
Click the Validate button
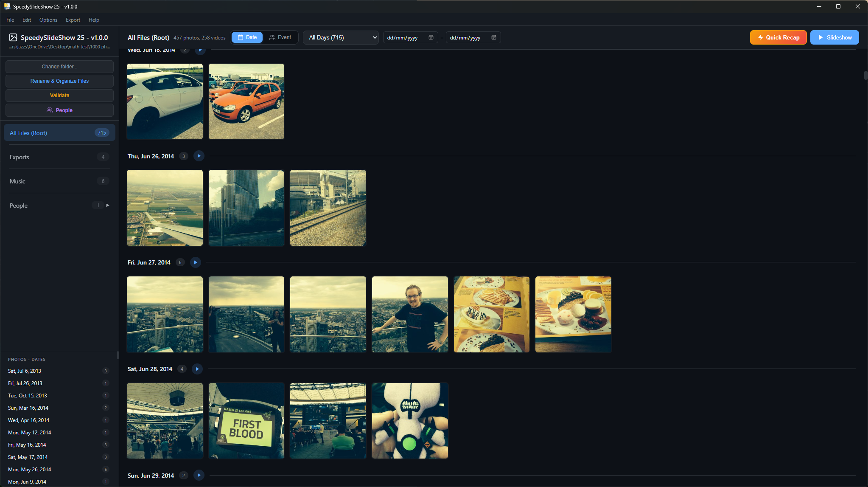[59, 95]
